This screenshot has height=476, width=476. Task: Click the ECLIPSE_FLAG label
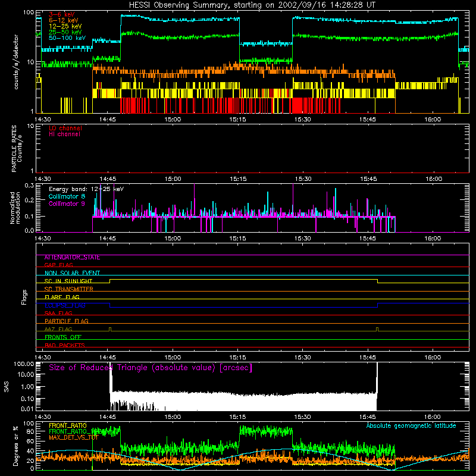(x=65, y=305)
